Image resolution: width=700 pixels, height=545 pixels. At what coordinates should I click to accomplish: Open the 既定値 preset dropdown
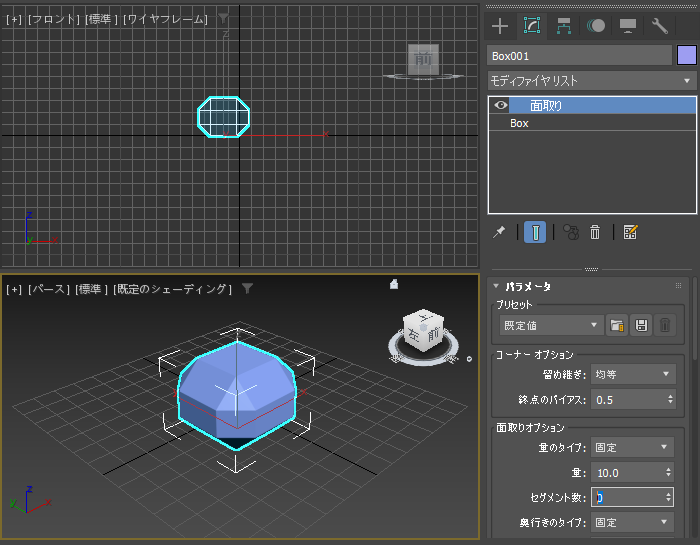click(551, 325)
